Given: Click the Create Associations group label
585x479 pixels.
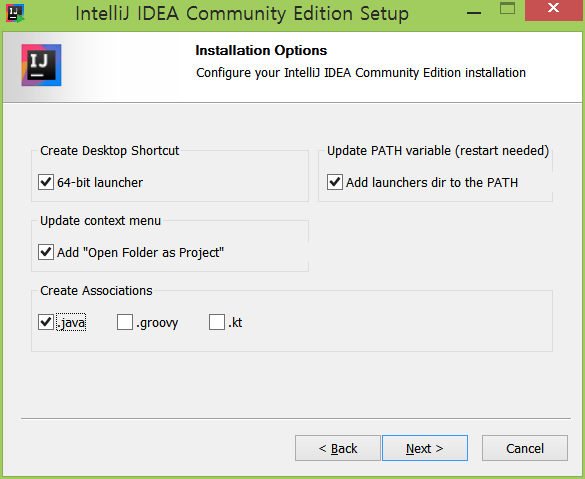Looking at the screenshot, I should pos(96,291).
